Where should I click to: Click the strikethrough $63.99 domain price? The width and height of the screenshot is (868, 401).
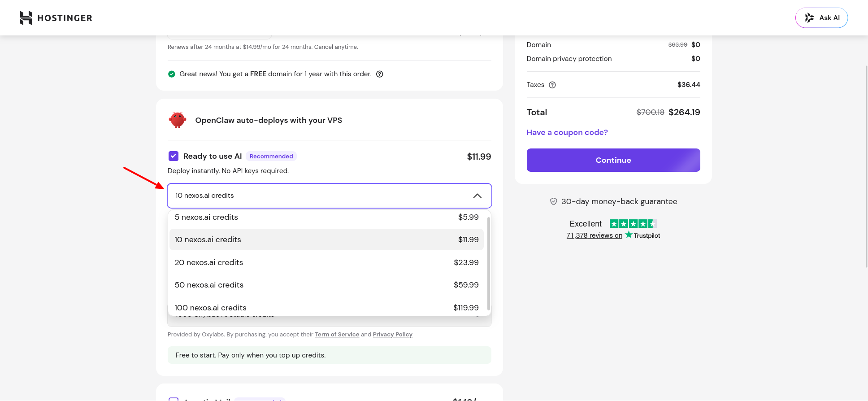click(x=678, y=45)
